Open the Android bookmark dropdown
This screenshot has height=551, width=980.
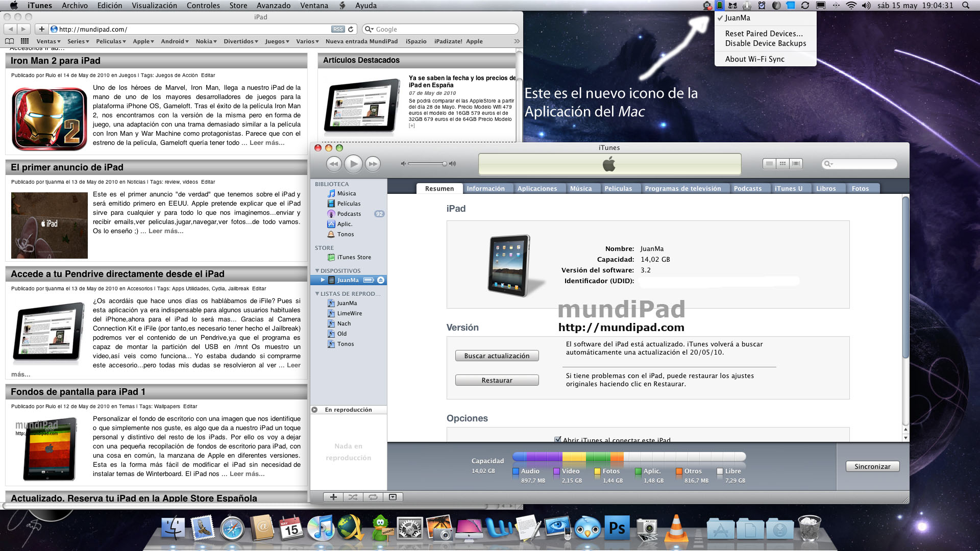pyautogui.click(x=175, y=41)
